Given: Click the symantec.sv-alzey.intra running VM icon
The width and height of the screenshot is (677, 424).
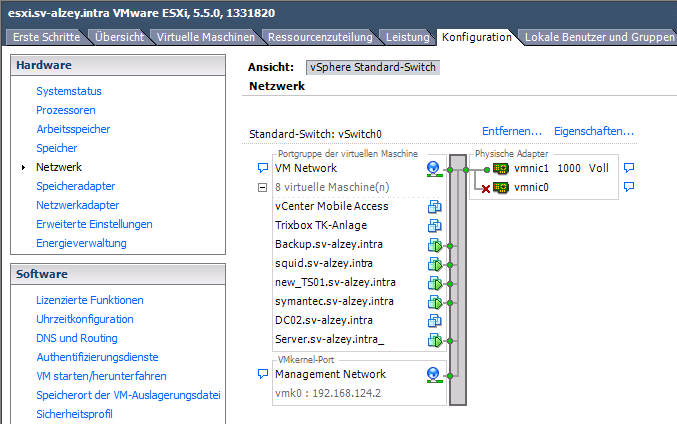Looking at the screenshot, I should point(434,302).
